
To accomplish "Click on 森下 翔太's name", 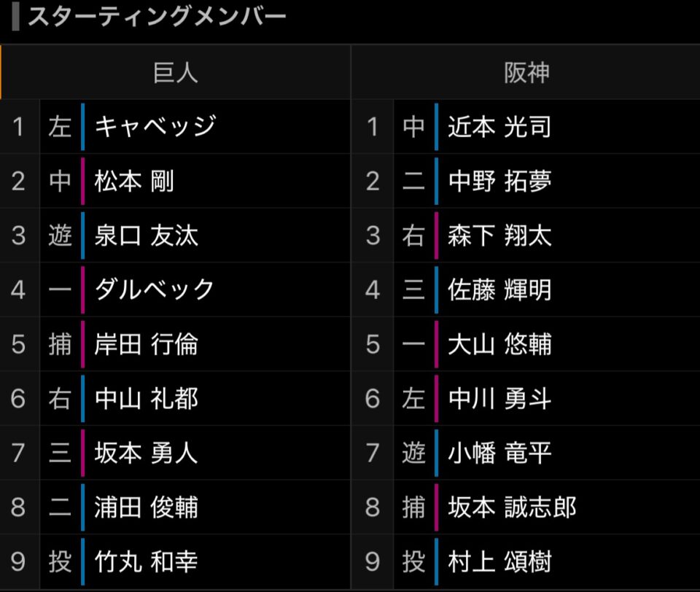I will [x=499, y=235].
